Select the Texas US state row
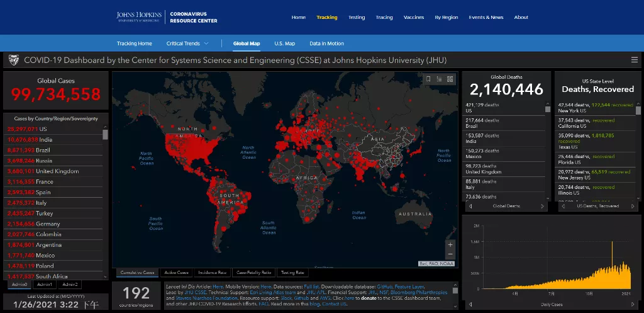This screenshot has width=644, height=313. pyautogui.click(x=595, y=141)
